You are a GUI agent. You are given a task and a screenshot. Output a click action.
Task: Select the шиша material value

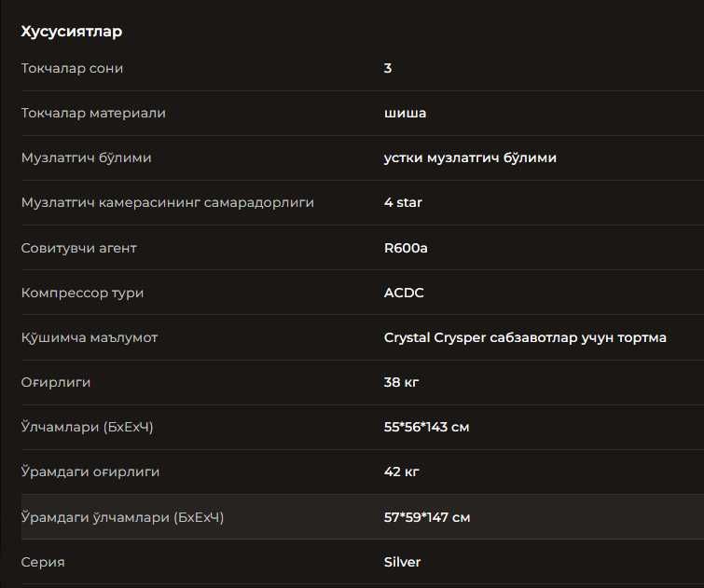(406, 113)
